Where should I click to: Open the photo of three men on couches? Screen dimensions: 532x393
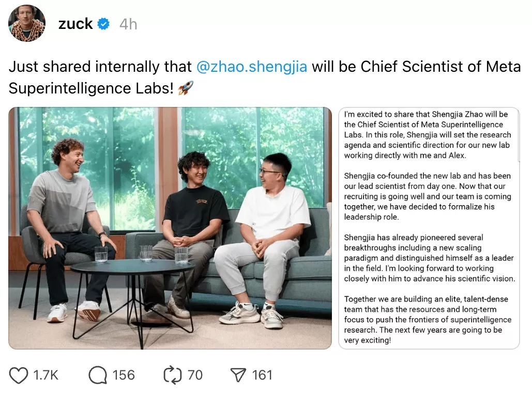170,227
